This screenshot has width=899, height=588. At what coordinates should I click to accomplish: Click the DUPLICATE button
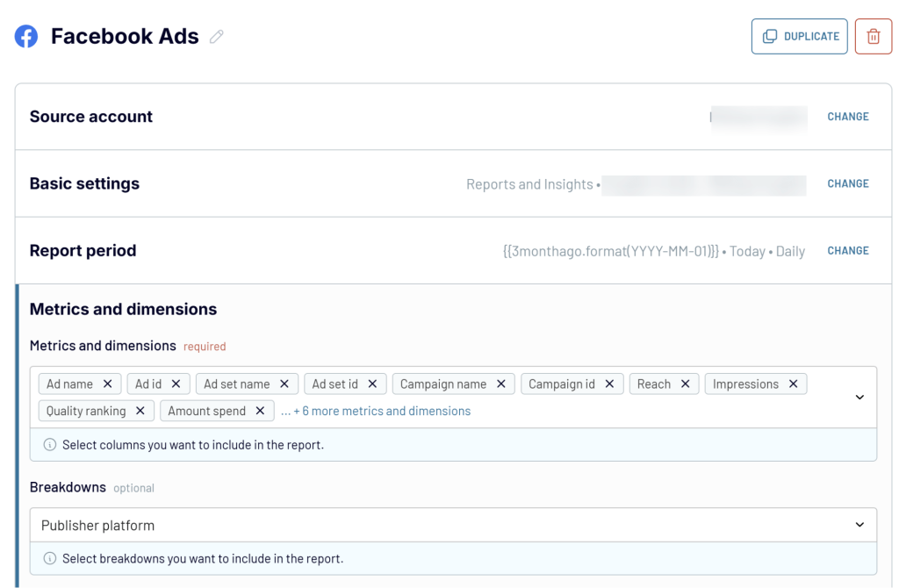tap(799, 36)
